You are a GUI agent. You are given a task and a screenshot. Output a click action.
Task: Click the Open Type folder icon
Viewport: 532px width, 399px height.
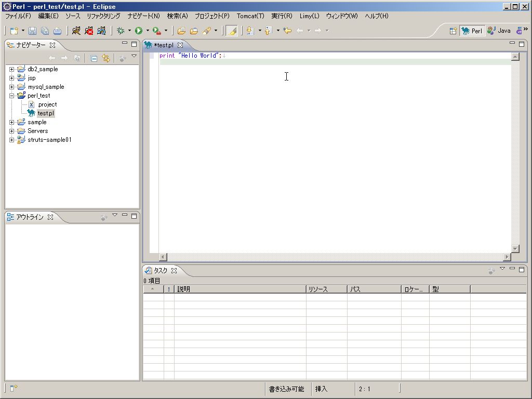[x=181, y=31]
